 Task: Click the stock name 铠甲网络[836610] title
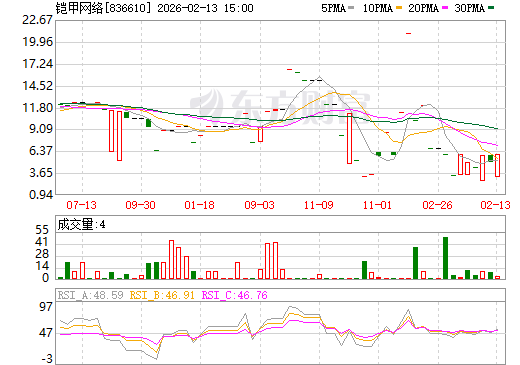pos(103,8)
